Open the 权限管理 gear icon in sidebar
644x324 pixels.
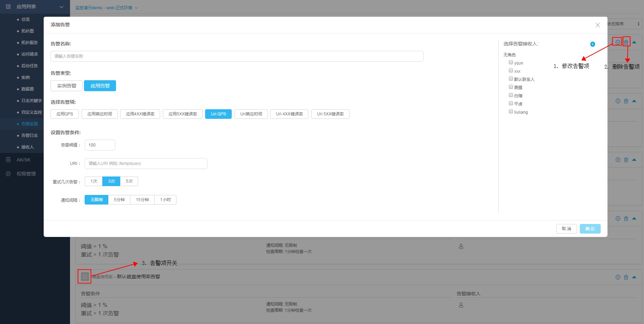click(8, 174)
